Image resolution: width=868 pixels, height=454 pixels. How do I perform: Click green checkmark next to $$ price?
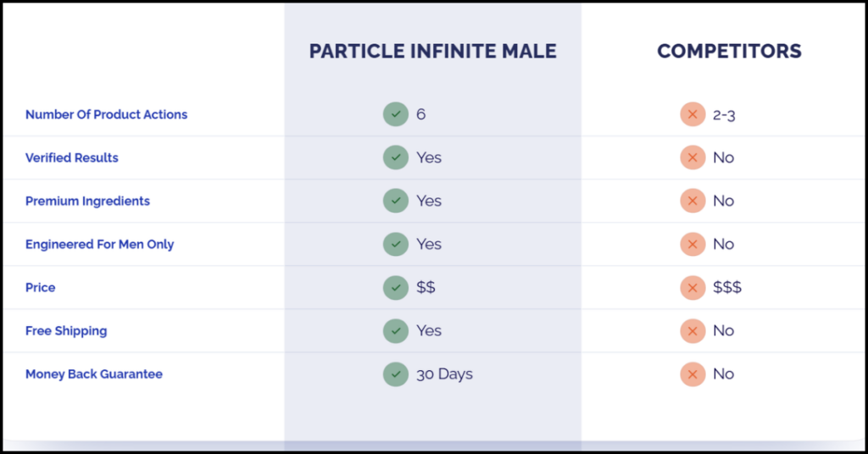(396, 287)
